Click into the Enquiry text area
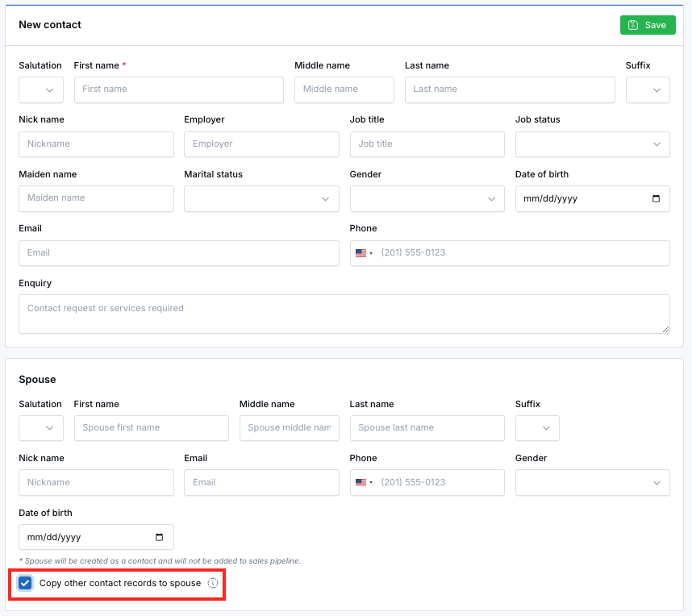Image resolution: width=692 pixels, height=616 pixels. [x=344, y=314]
